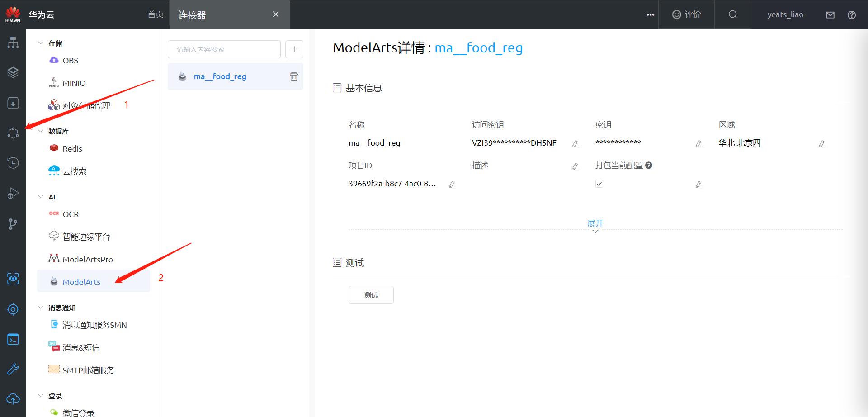Screen dimensions: 868x417
Task: Select the 连接器 tab
Action: [x=192, y=15]
